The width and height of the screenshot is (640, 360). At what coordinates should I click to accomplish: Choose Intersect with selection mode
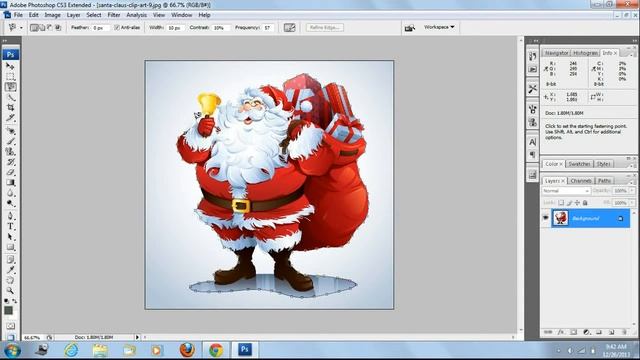point(58,28)
